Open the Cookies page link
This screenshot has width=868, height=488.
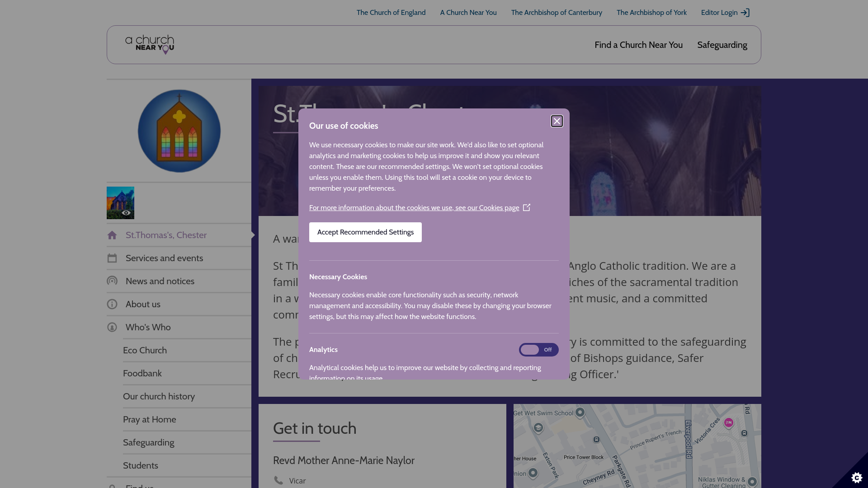pos(414,208)
